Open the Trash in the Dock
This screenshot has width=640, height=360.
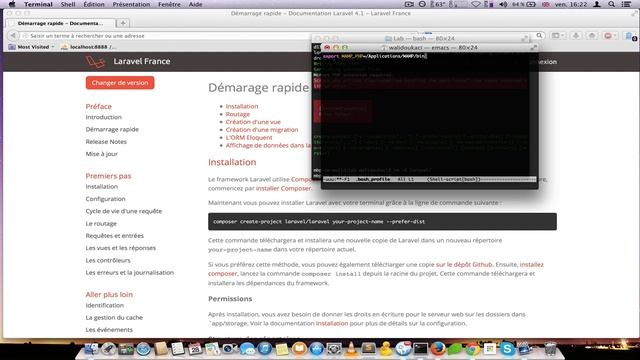point(550,349)
